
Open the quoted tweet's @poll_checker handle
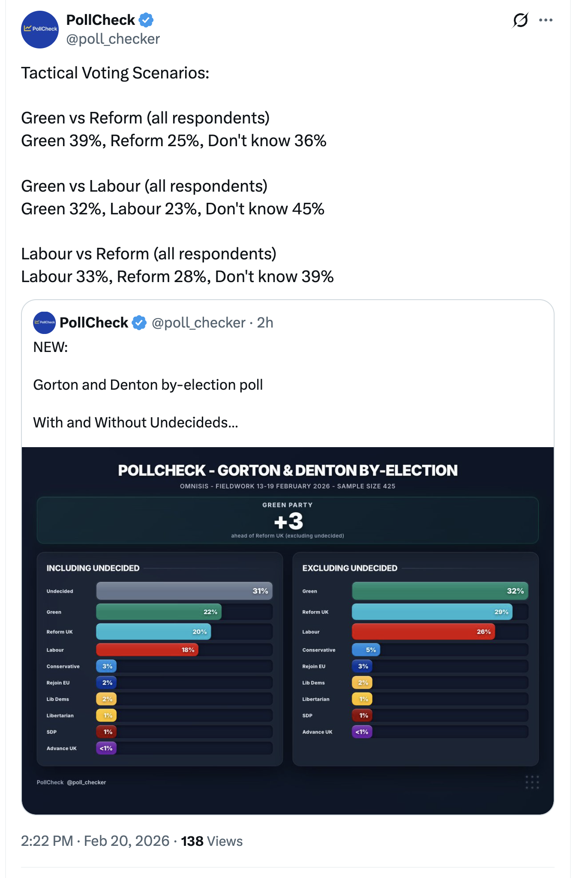tap(198, 322)
